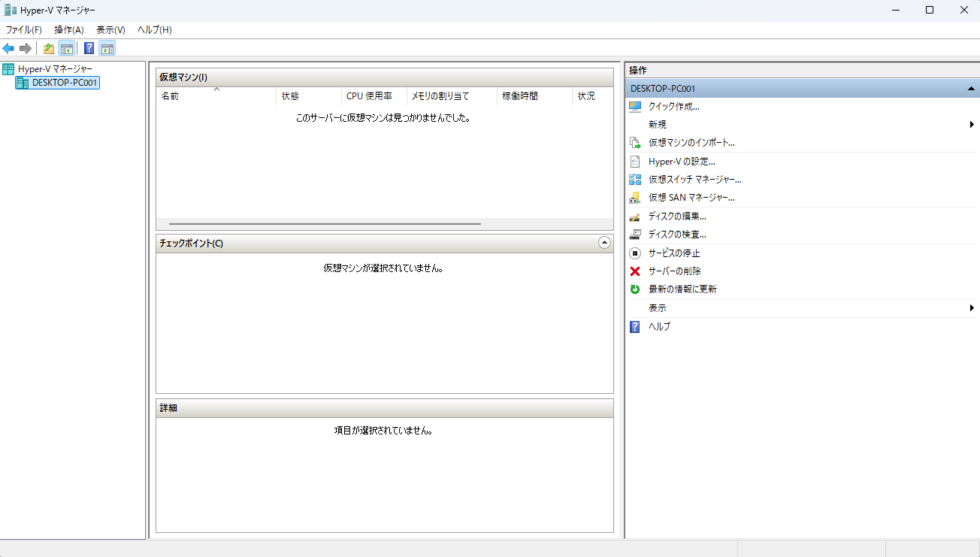980x557 pixels.
Task: Click the Up one level folder icon
Action: tap(49, 49)
